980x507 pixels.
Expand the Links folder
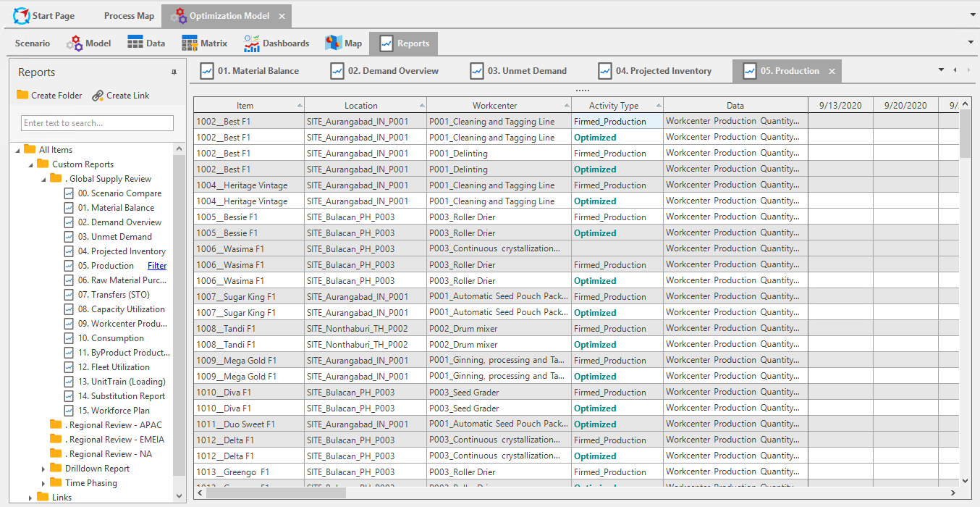(31, 498)
